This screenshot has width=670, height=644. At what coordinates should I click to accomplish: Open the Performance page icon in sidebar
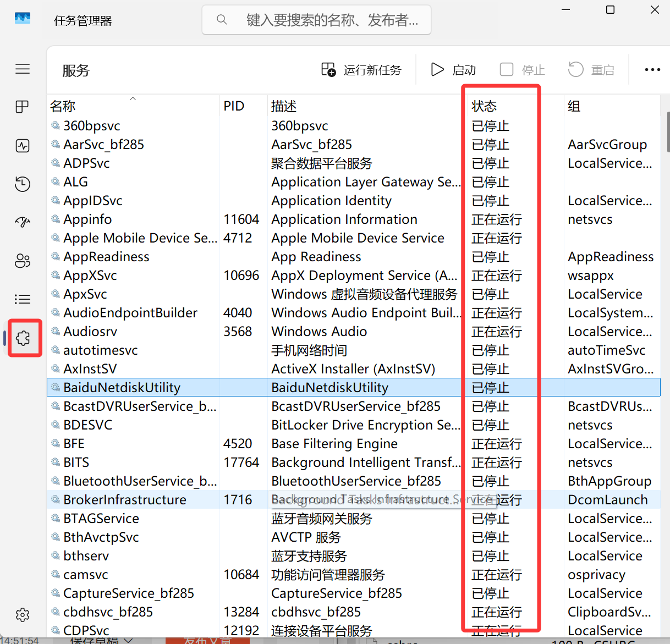pos(23,146)
